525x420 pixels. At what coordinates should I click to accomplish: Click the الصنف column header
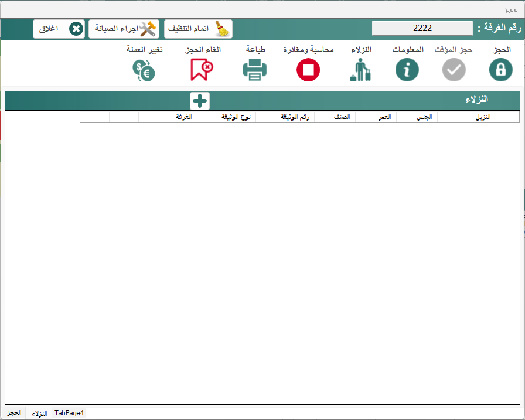335,117
